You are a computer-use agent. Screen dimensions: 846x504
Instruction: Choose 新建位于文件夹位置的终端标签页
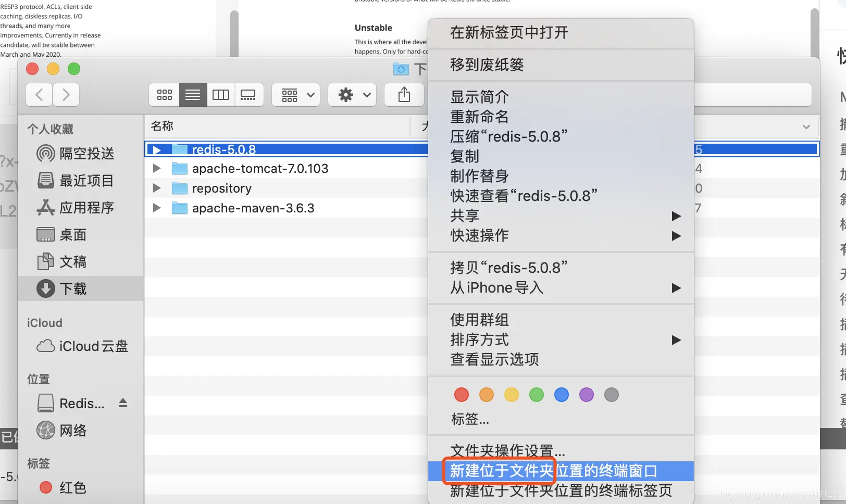point(561,491)
